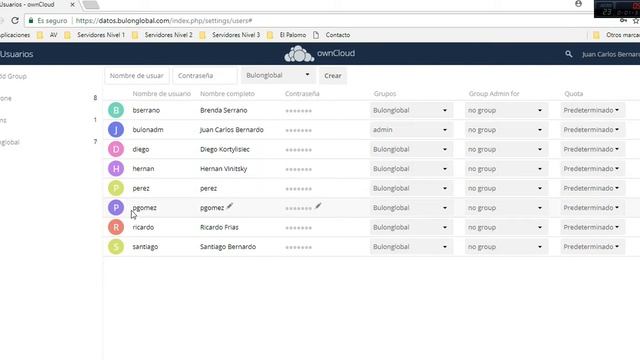
Task: Open Servidores Nivel 2 bookmark folder
Action: click(x=162, y=35)
